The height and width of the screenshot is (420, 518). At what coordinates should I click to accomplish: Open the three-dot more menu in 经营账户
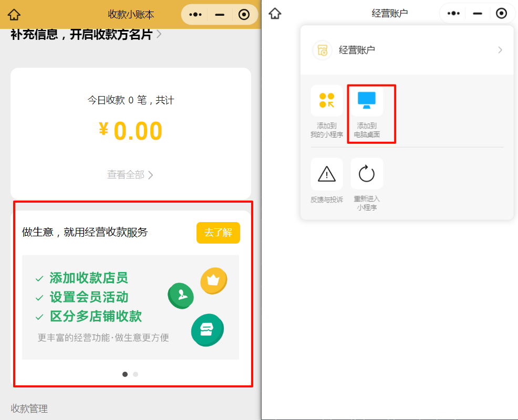click(453, 13)
